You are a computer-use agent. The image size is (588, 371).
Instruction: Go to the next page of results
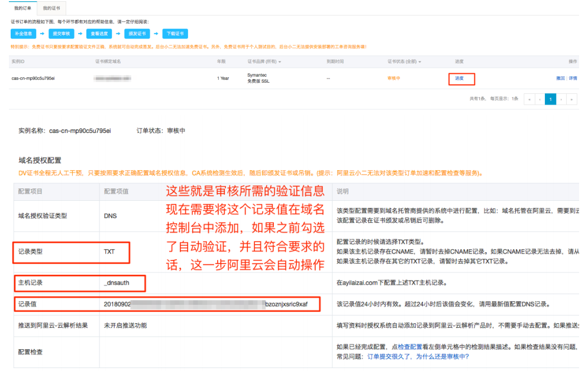[561, 99]
